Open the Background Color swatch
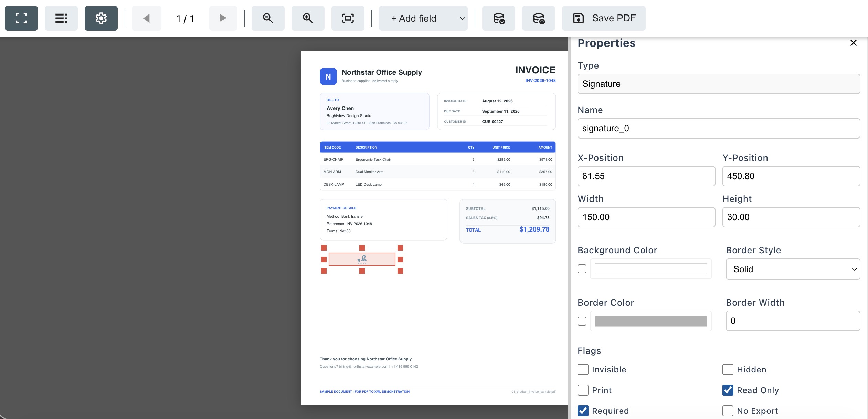 click(651, 269)
